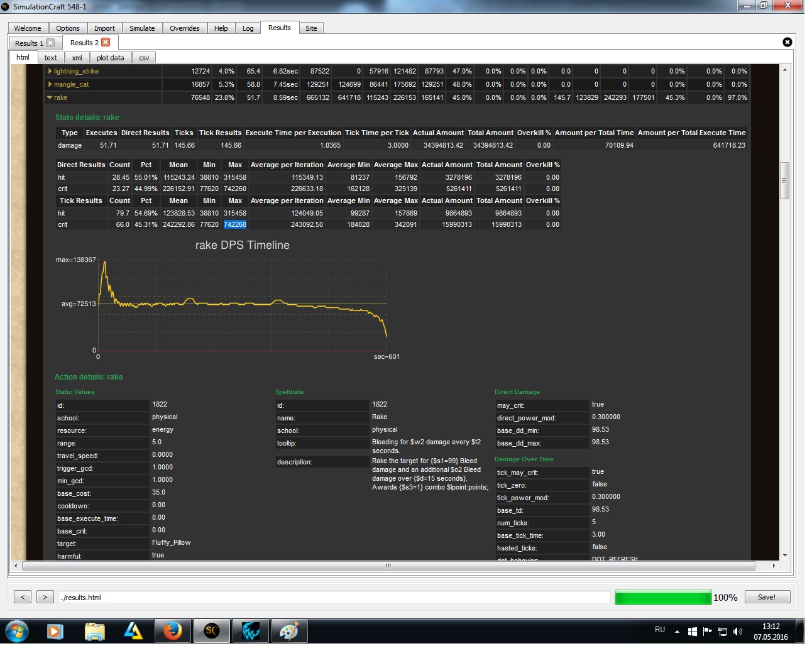Click the ./results.html address field
Image resolution: width=812 pixels, height=646 pixels.
click(x=333, y=597)
